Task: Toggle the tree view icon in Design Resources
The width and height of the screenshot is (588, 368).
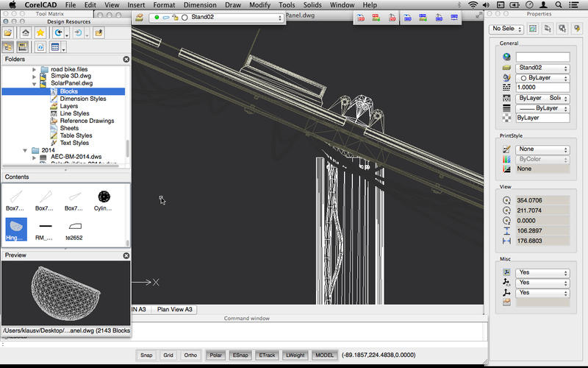Action: (x=9, y=47)
